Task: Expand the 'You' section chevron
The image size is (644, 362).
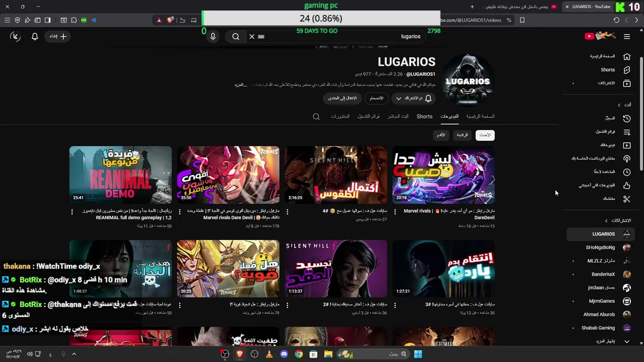Action: click(x=619, y=105)
